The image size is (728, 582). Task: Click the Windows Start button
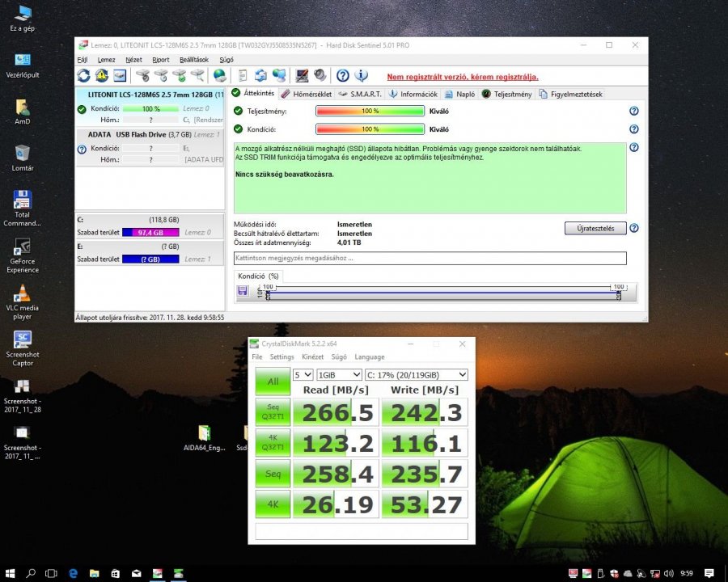pos(11,573)
